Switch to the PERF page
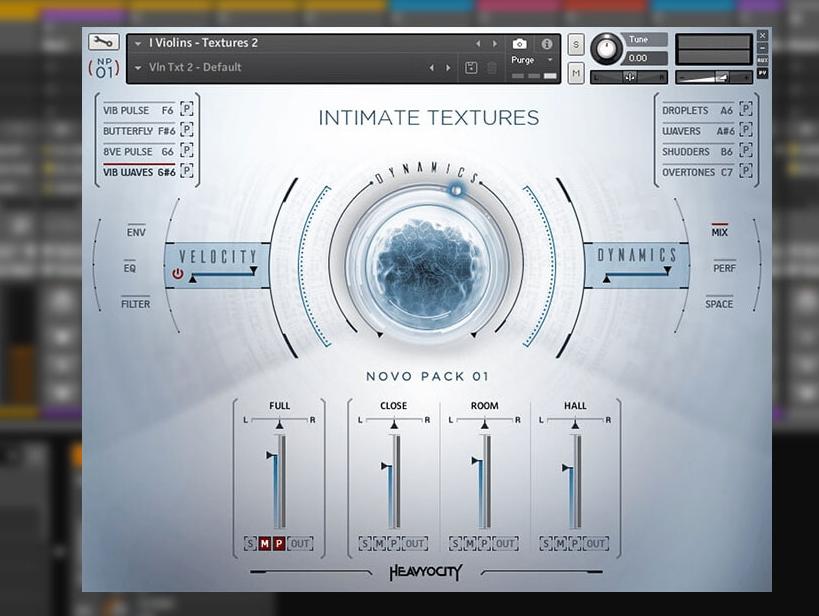819x616 pixels. [x=724, y=268]
